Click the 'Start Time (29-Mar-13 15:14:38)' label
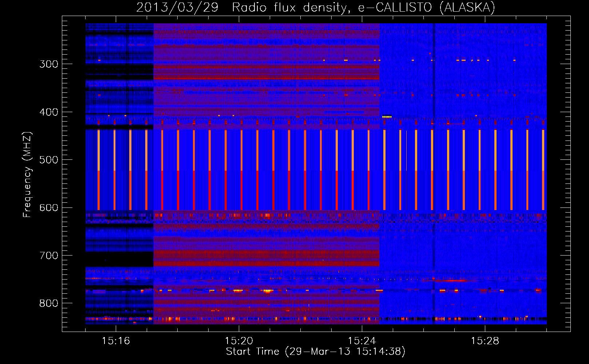This screenshot has height=364, width=589. (316, 352)
